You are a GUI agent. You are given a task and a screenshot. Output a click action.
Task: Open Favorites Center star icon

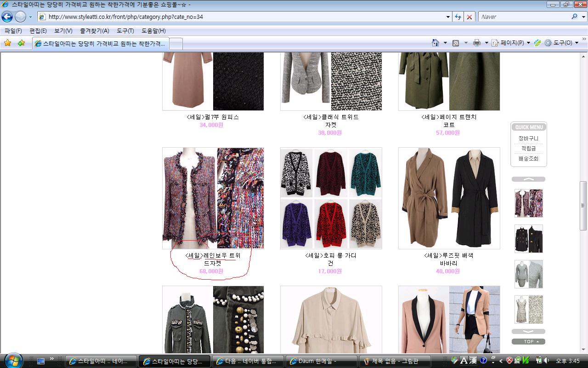pyautogui.click(x=7, y=43)
